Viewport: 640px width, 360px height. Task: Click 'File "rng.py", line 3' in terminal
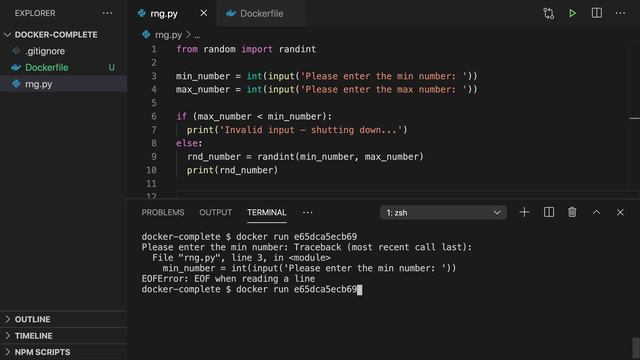(x=210, y=258)
